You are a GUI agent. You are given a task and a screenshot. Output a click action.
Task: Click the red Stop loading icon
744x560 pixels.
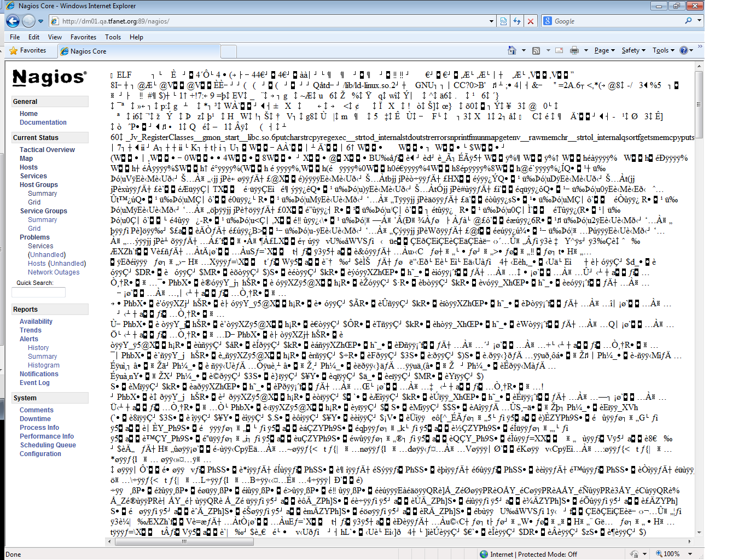530,21
